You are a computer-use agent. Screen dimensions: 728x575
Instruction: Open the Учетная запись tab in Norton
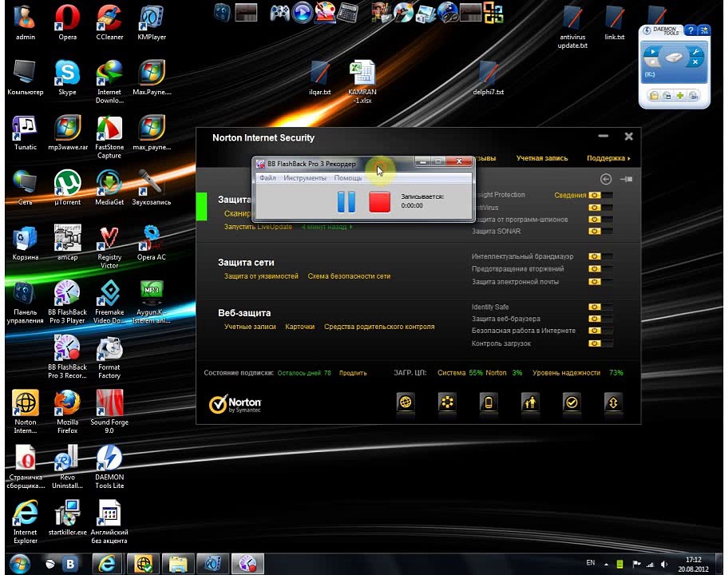(542, 158)
